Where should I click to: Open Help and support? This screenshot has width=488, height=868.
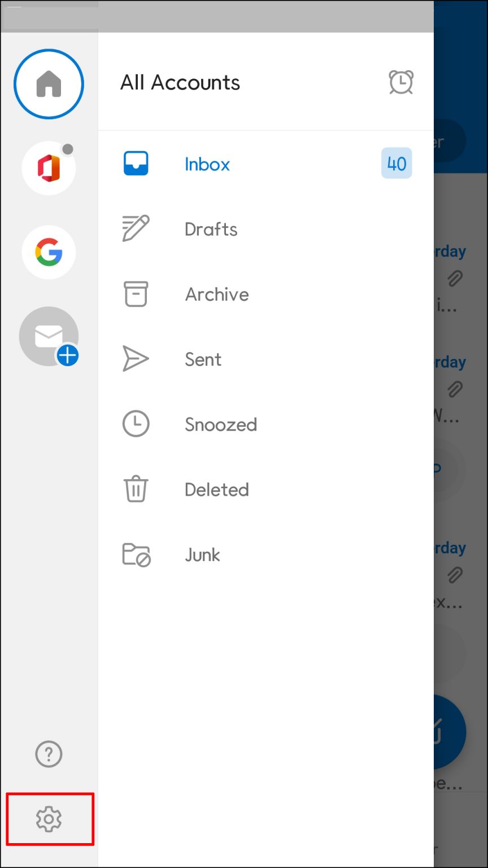pyautogui.click(x=49, y=754)
